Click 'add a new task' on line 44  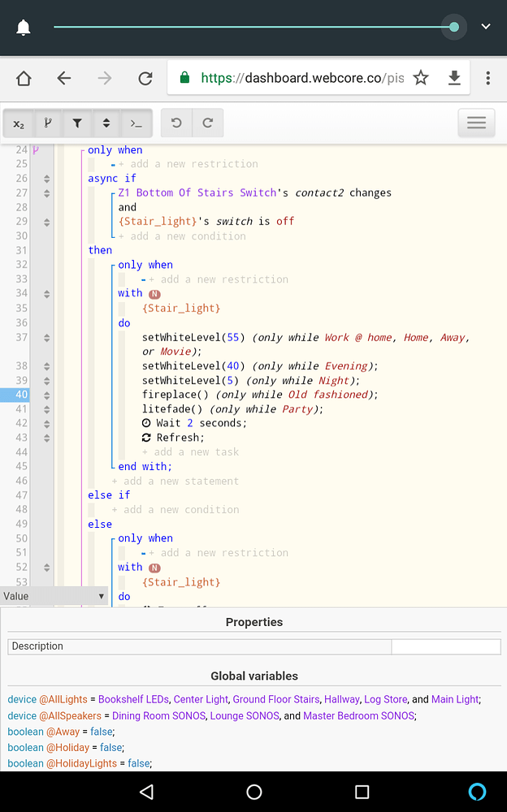[x=191, y=452]
